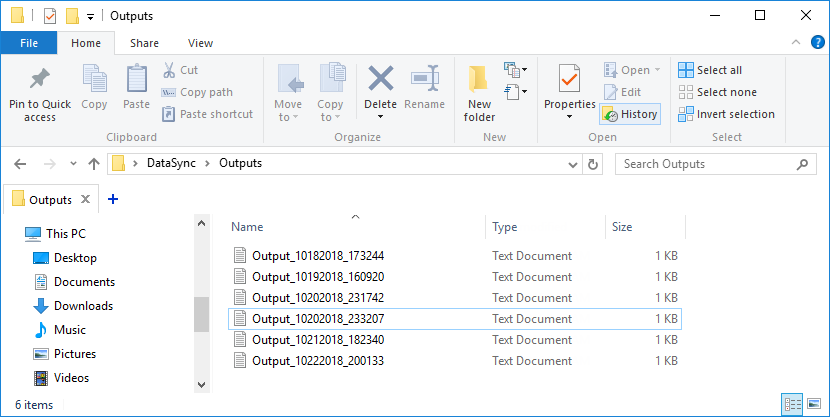Open the Share ribbon tab

(x=144, y=43)
